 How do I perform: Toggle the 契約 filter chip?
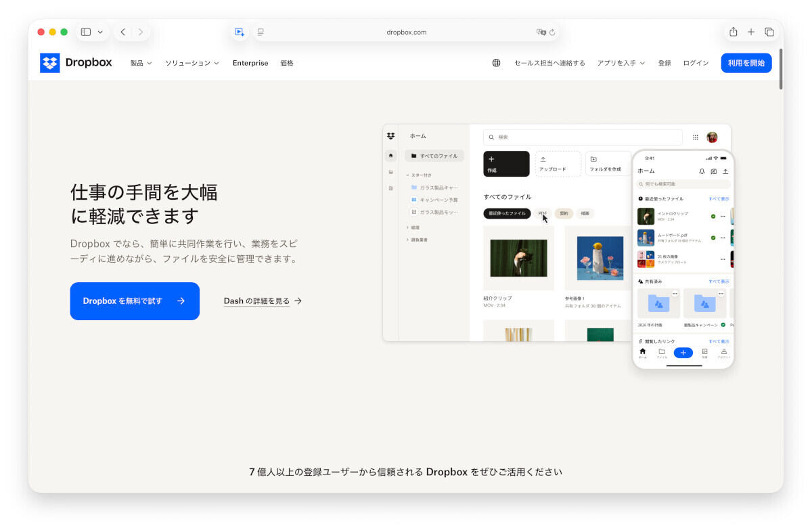coord(564,213)
